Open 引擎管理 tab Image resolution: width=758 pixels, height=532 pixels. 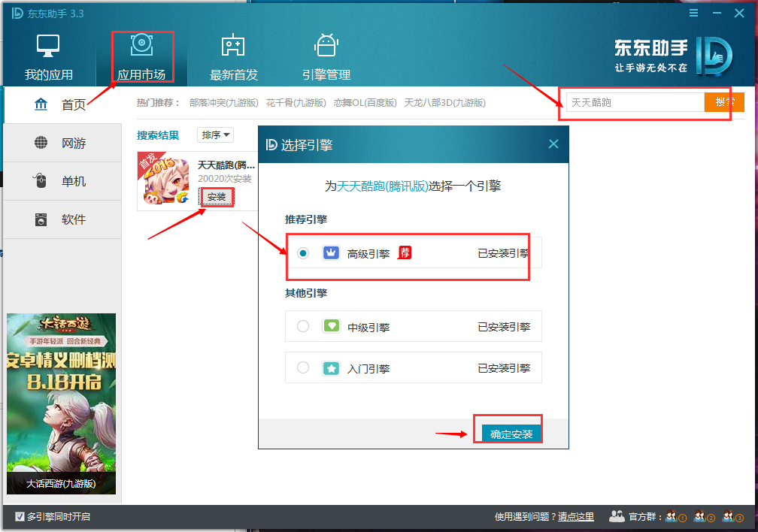click(326, 57)
